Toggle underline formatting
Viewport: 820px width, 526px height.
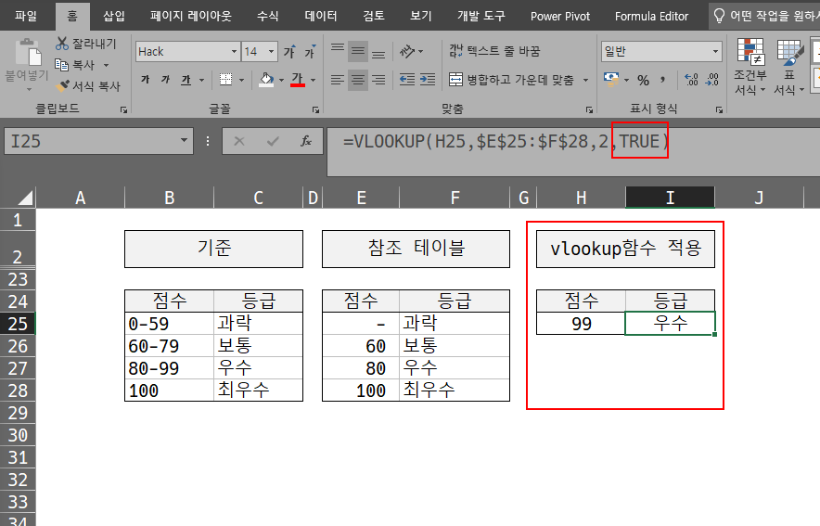click(x=186, y=79)
